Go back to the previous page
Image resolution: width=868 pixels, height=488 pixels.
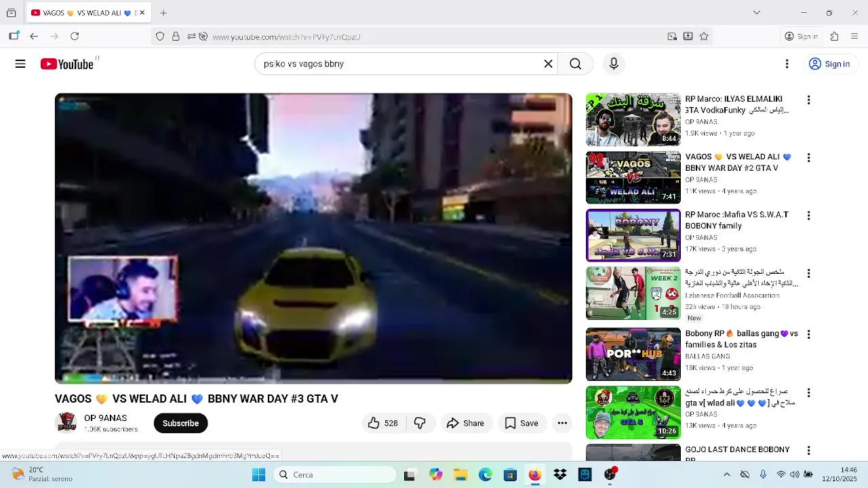click(x=34, y=37)
